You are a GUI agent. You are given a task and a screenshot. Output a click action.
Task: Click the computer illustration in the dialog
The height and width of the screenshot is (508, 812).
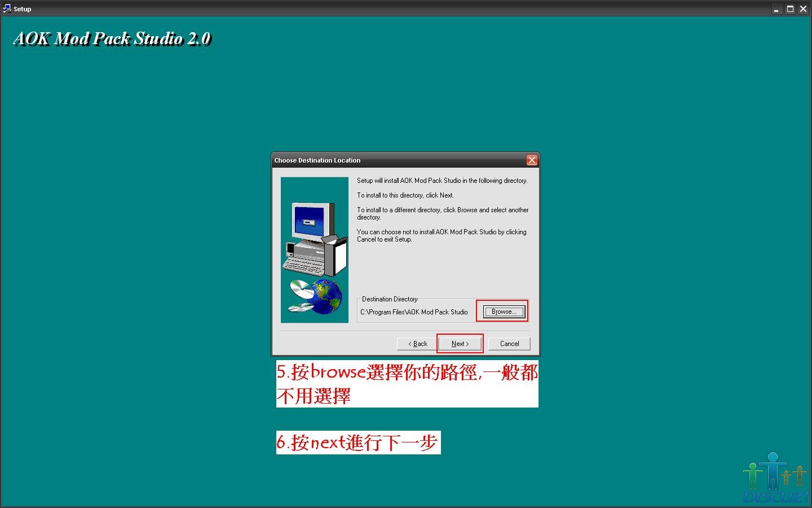(315, 239)
